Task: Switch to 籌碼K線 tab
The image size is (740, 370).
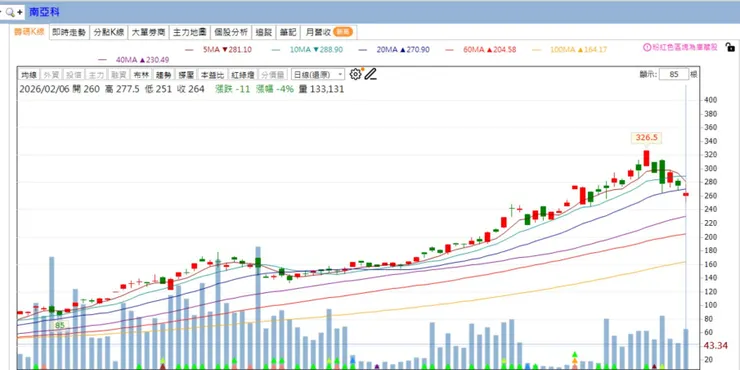Action: click(29, 32)
